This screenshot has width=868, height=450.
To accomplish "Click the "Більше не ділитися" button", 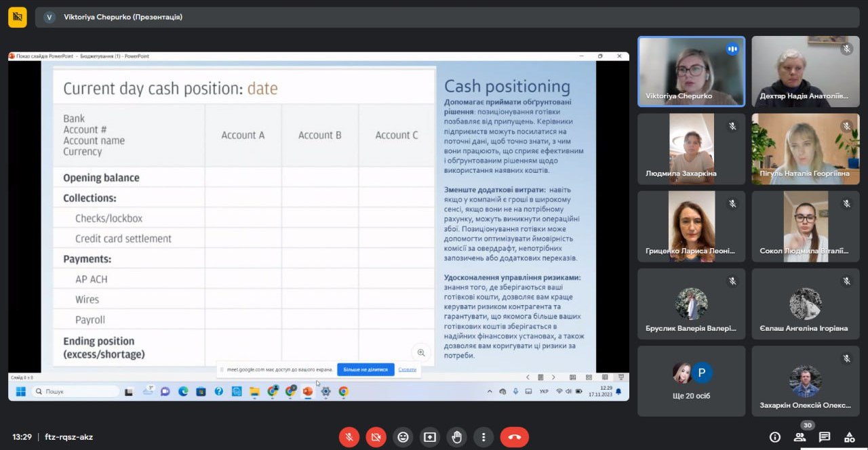I will pos(366,369).
